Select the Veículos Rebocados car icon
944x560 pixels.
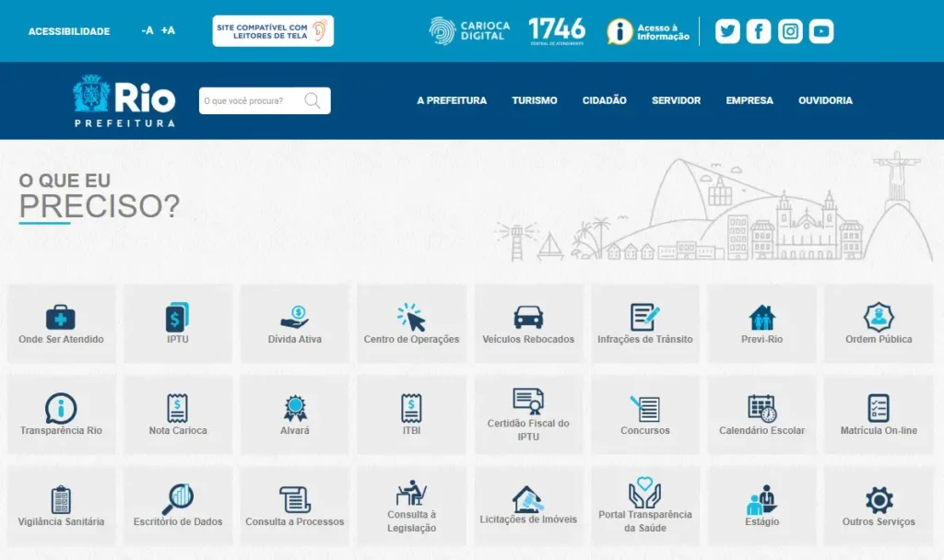point(528,317)
